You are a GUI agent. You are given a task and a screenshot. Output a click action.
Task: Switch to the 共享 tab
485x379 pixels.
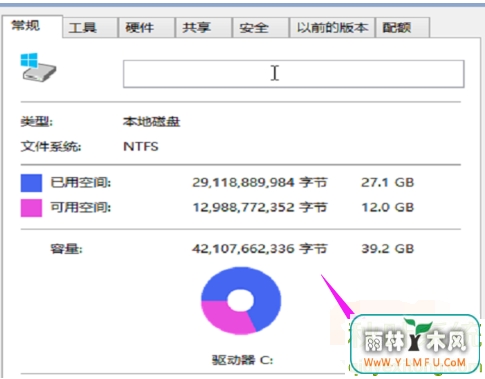pyautogui.click(x=203, y=28)
